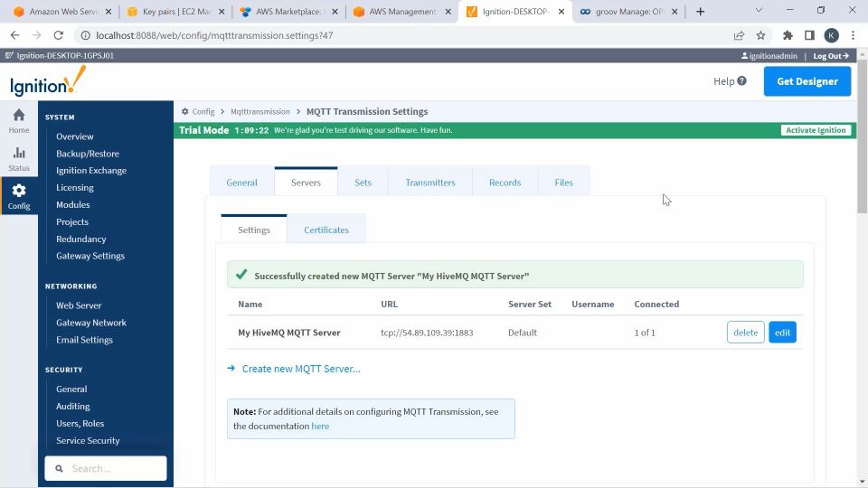868x488 pixels.
Task: Open the Home section icon in sidebar
Action: [x=19, y=115]
